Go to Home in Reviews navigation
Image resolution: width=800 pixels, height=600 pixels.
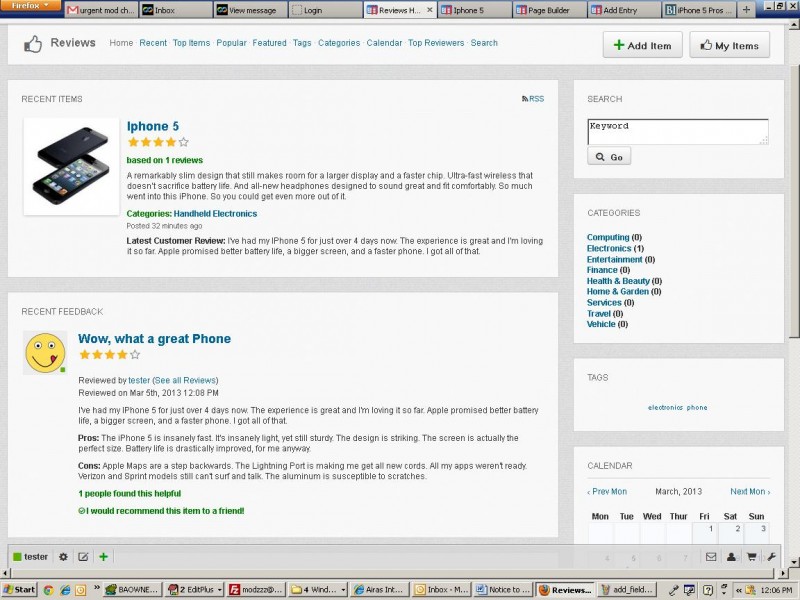click(121, 43)
